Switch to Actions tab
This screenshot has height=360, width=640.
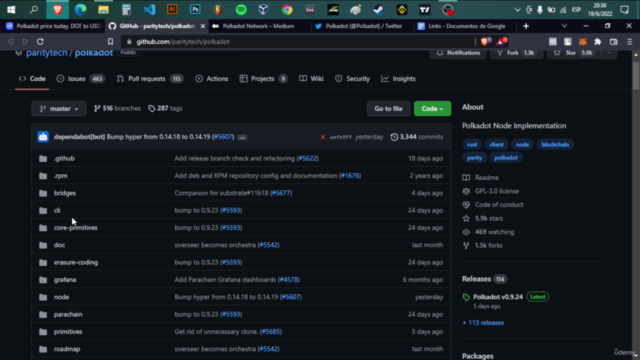[x=211, y=79]
